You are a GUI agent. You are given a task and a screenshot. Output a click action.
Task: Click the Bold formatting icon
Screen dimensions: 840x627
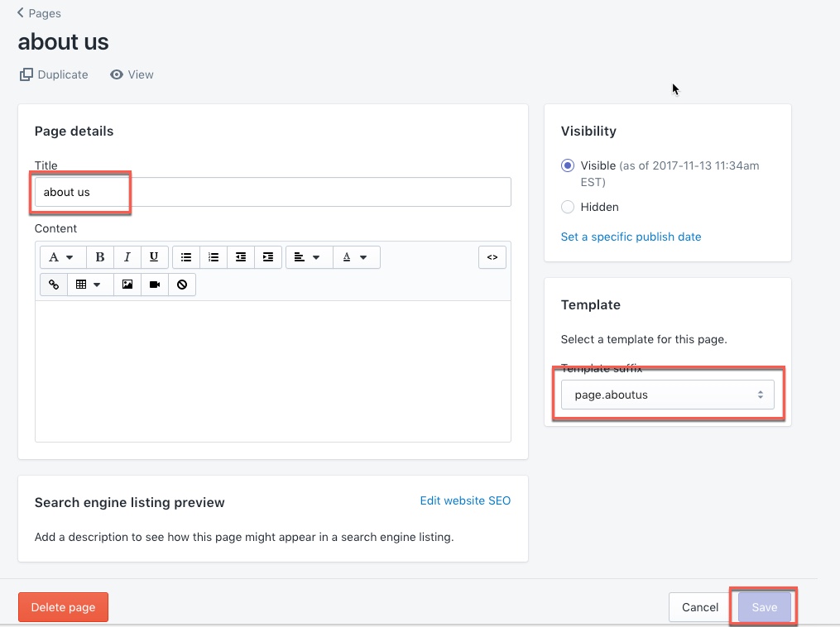click(100, 257)
